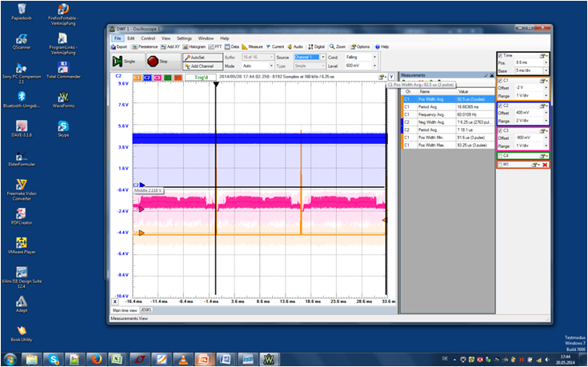The height and width of the screenshot is (367, 588).
Task: Click the Add Channel button
Action: click(x=200, y=66)
